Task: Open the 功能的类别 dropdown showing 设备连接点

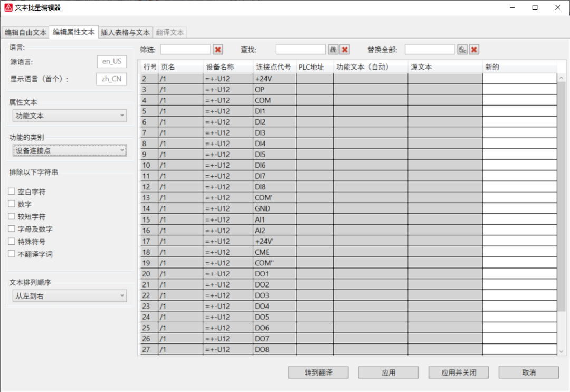Action: click(x=70, y=150)
